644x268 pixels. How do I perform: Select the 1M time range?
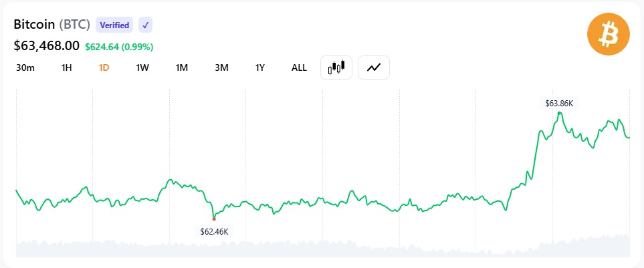tap(181, 68)
